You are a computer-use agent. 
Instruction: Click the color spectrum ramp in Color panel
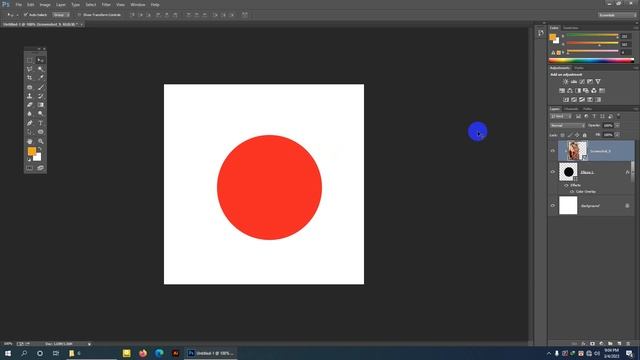click(591, 60)
